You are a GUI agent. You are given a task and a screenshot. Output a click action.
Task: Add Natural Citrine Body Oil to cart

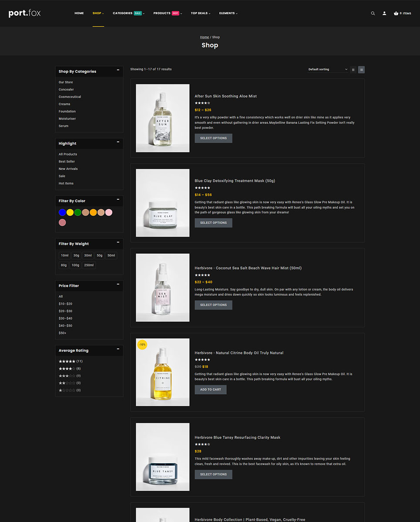(x=210, y=390)
